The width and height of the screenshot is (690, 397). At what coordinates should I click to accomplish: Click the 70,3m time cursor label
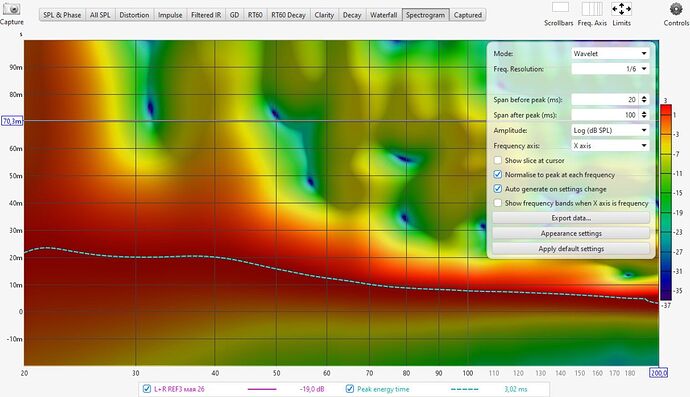pyautogui.click(x=12, y=121)
